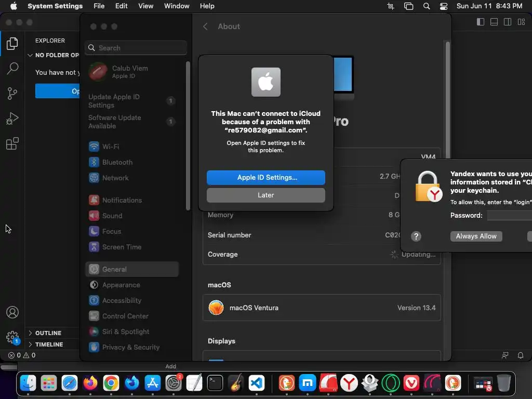Open Privacy & Security settings in sidebar

coord(132,348)
